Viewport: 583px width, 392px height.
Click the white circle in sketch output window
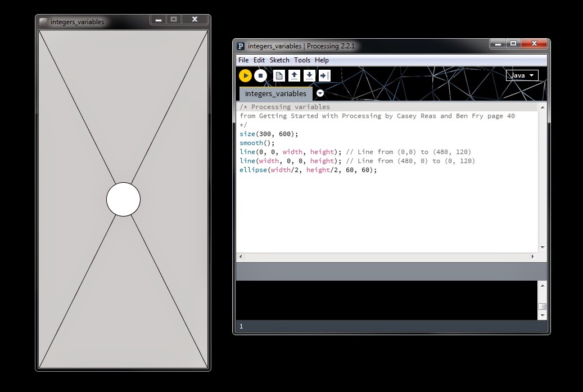point(124,199)
